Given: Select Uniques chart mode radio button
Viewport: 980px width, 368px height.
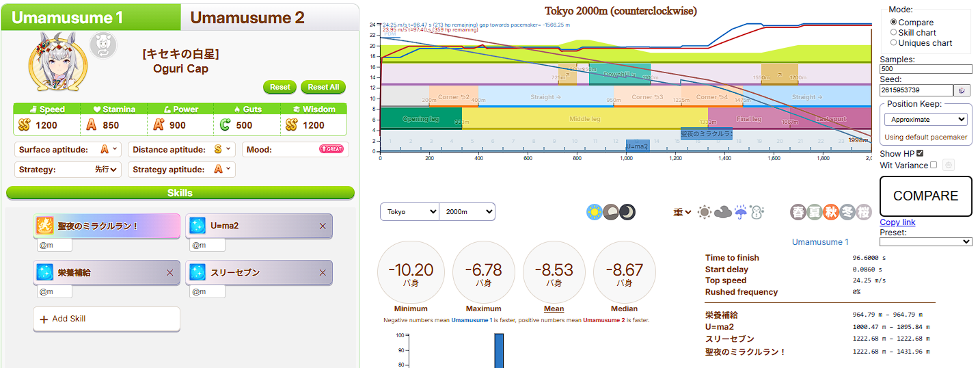Looking at the screenshot, I should pyautogui.click(x=894, y=42).
